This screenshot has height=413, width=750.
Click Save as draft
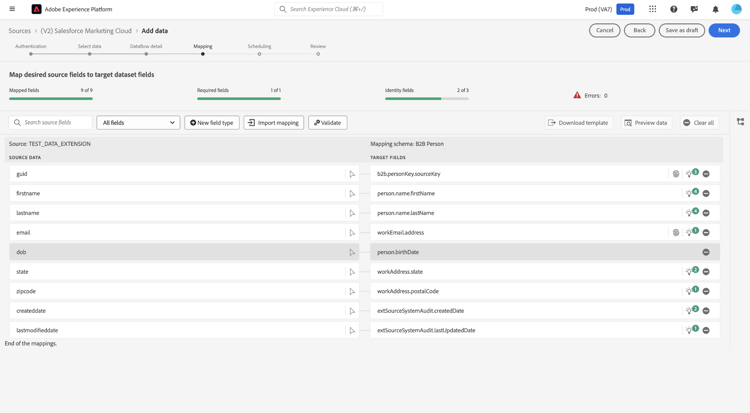tap(682, 30)
